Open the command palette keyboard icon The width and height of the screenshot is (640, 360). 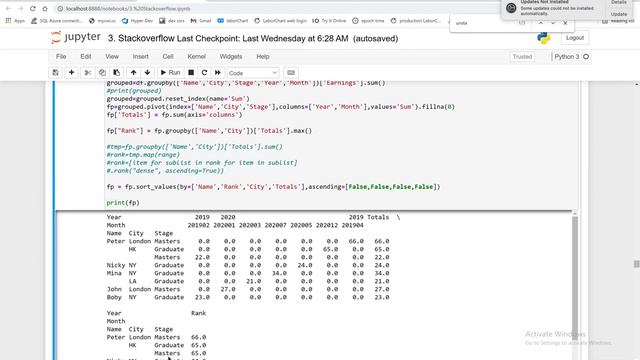click(291, 73)
